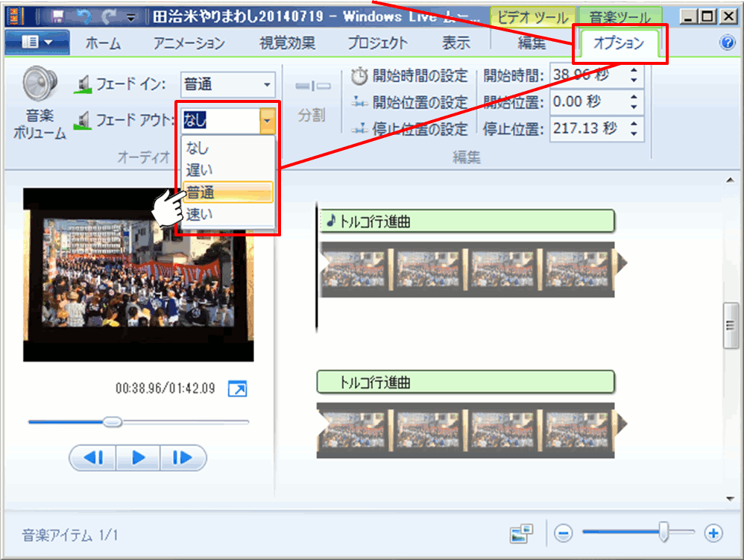Screen dimensions: 744x560
Task: Open the アニメーション ribbon tab
Action: (189, 43)
